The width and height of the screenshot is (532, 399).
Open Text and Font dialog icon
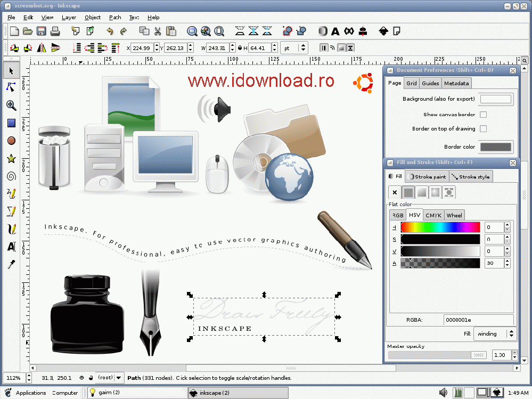point(335,31)
